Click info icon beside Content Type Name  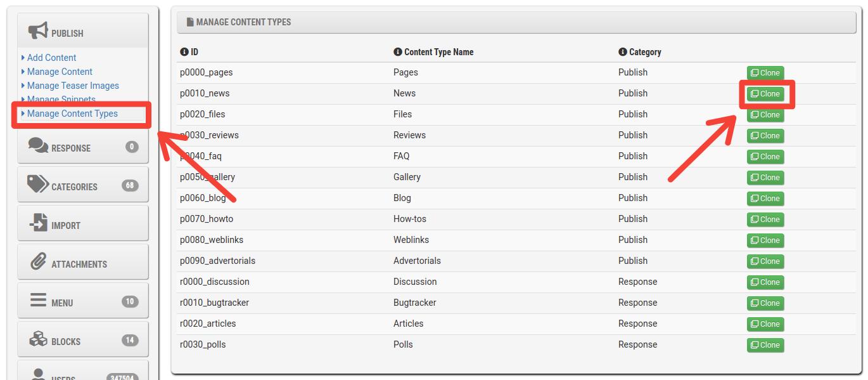click(398, 52)
